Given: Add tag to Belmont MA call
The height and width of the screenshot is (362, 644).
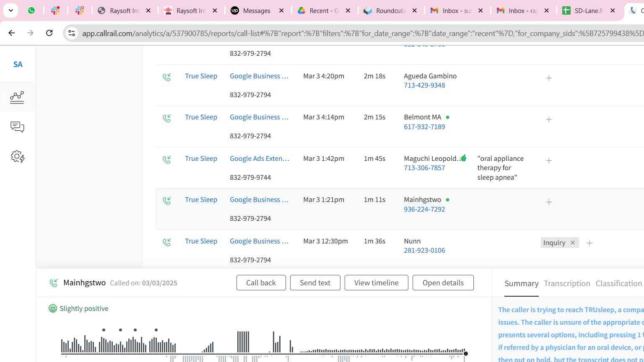Looking at the screenshot, I should click(x=549, y=119).
